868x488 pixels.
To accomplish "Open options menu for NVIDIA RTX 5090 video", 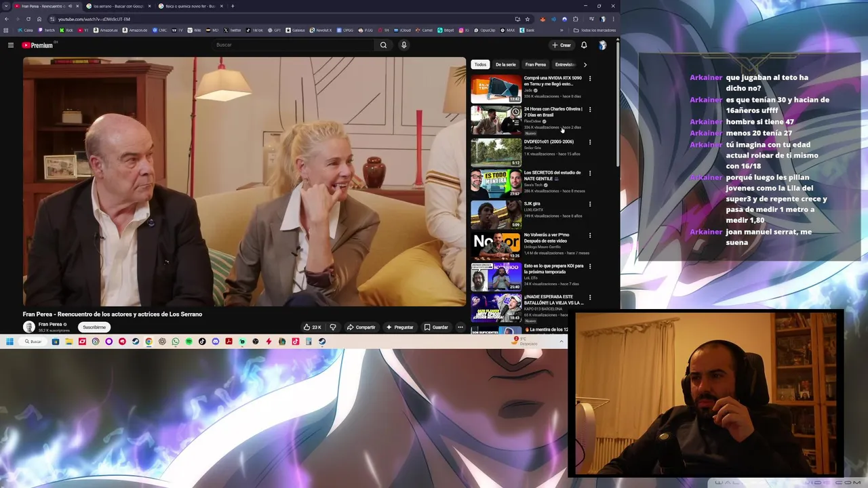I will click(590, 79).
